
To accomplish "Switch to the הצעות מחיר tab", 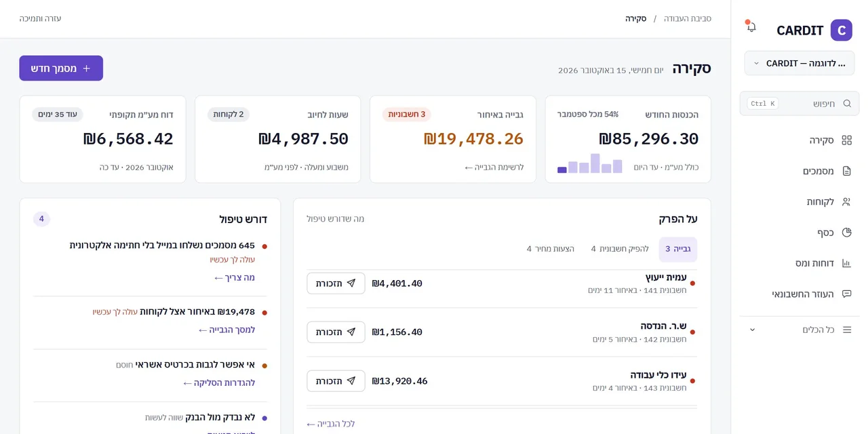I will pyautogui.click(x=550, y=249).
